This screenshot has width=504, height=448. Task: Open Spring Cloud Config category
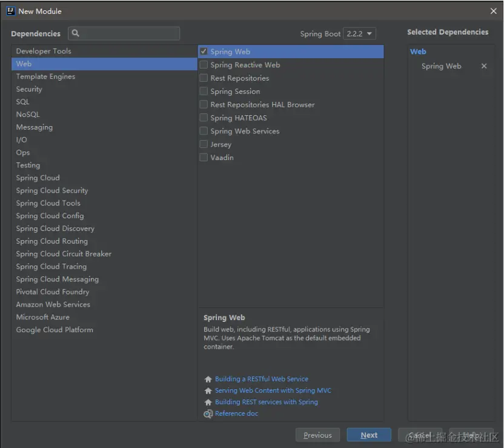coord(104,216)
